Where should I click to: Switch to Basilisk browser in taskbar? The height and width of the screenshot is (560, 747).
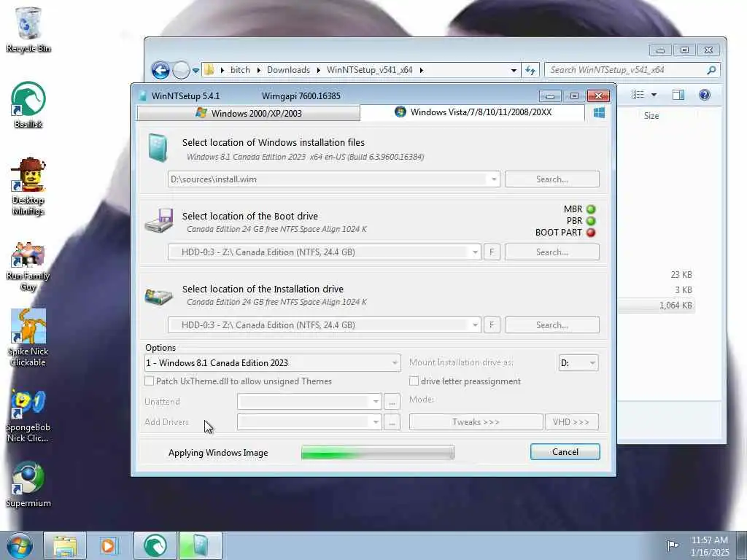pyautogui.click(x=155, y=545)
